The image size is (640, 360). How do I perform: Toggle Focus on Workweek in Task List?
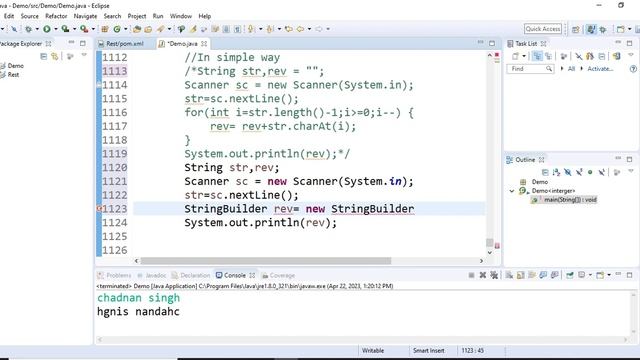[564, 56]
